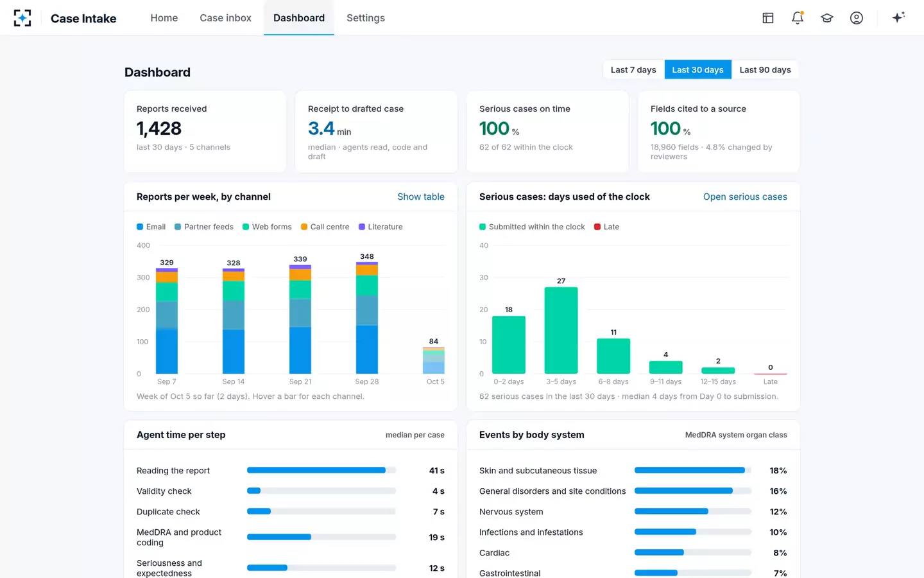Click Skin and subcutaneous tissue progress bar

click(x=693, y=470)
